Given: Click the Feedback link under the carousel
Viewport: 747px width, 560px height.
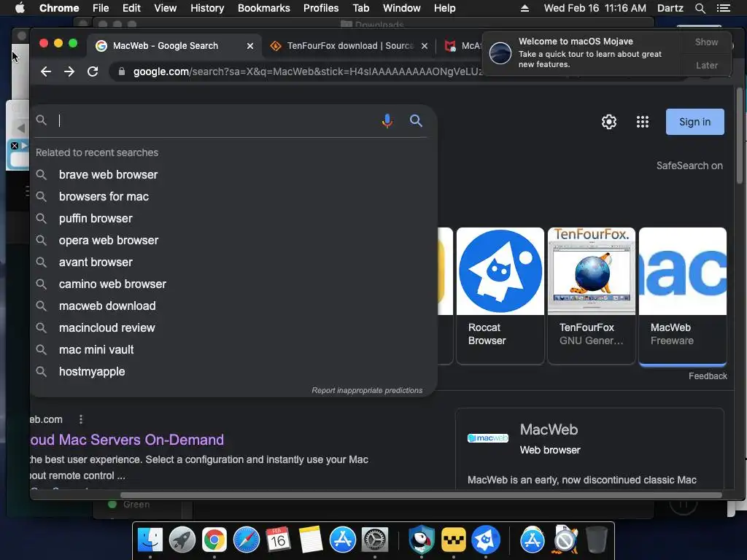Looking at the screenshot, I should tap(708, 376).
